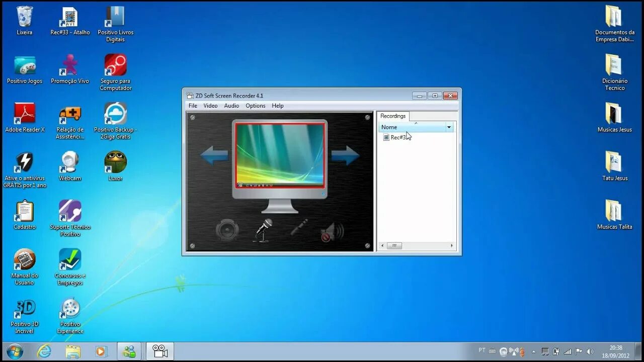644x362 pixels.
Task: Open the ZD Soft Screen Recorder window icon menu
Action: click(x=190, y=96)
